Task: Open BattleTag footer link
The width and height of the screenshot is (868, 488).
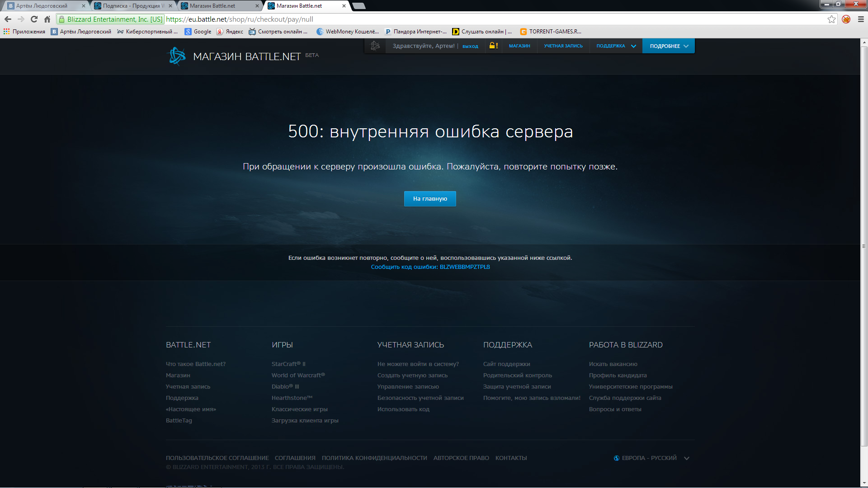Action: [179, 421]
